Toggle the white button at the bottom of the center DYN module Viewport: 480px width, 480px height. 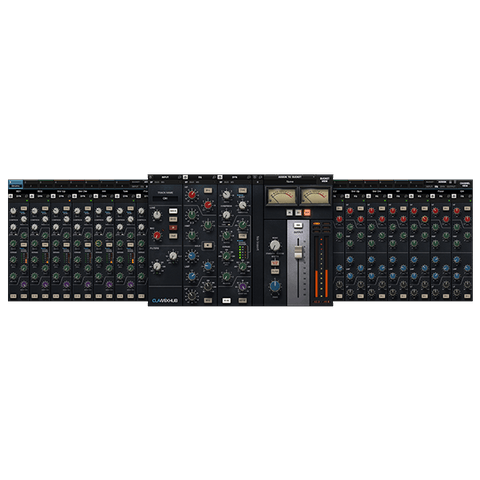coord(226,300)
